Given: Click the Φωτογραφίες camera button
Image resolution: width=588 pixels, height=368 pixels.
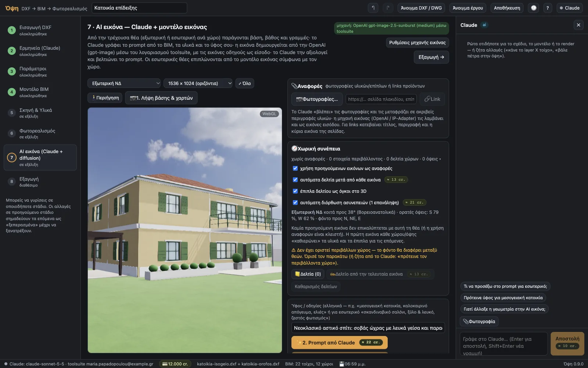Looking at the screenshot, I should point(317,99).
